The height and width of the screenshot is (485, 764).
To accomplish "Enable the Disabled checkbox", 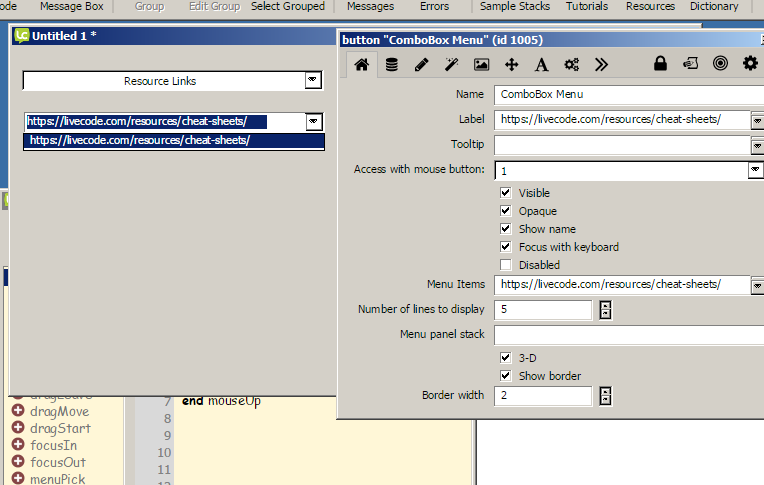I will point(506,265).
